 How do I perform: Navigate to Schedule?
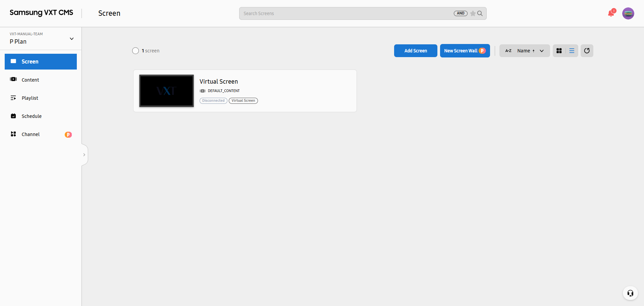pos(41,116)
